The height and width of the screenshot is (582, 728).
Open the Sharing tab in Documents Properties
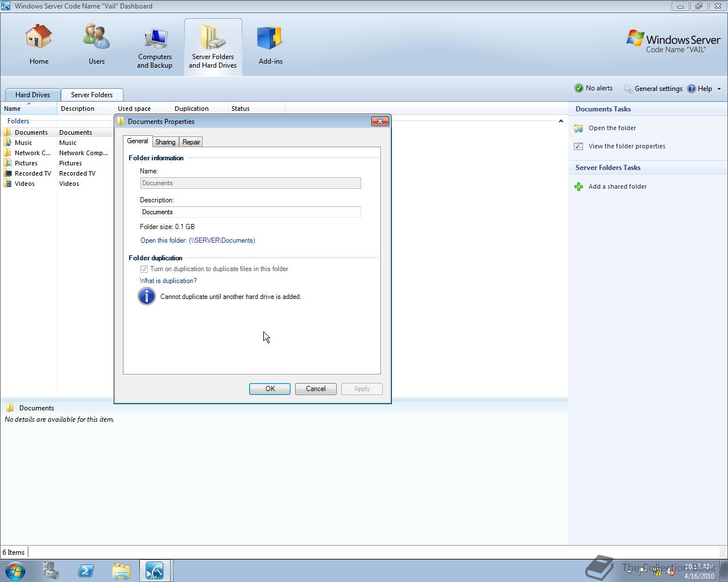tap(166, 142)
